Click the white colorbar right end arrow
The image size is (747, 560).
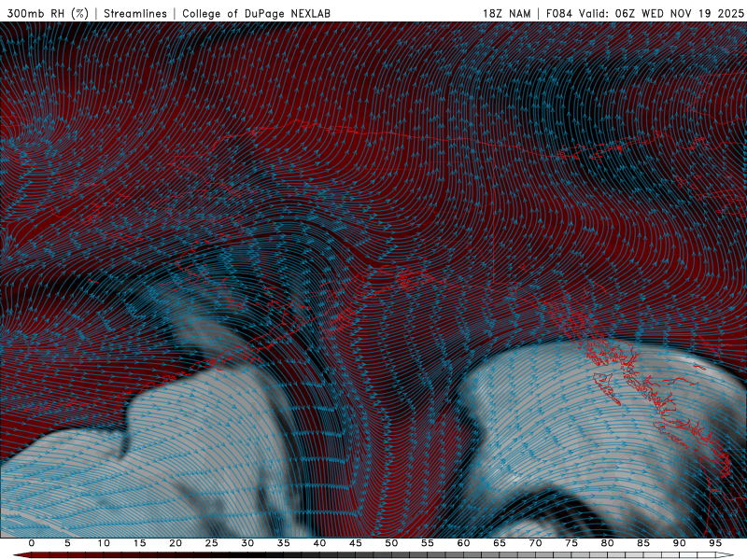click(x=726, y=555)
